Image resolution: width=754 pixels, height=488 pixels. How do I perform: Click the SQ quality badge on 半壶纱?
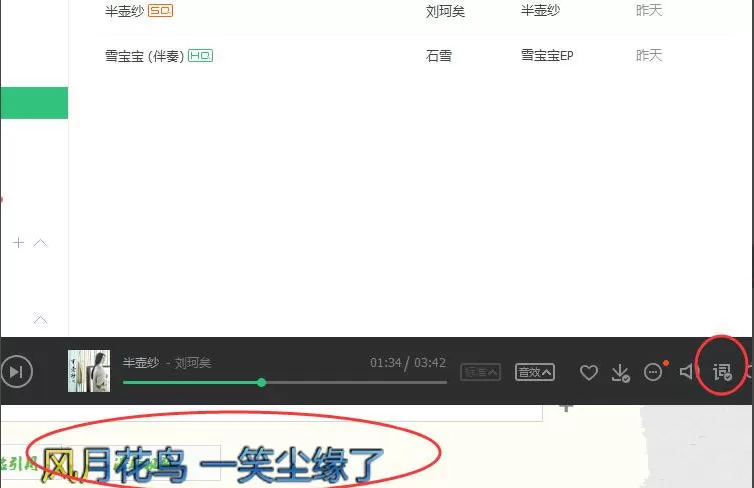160,11
